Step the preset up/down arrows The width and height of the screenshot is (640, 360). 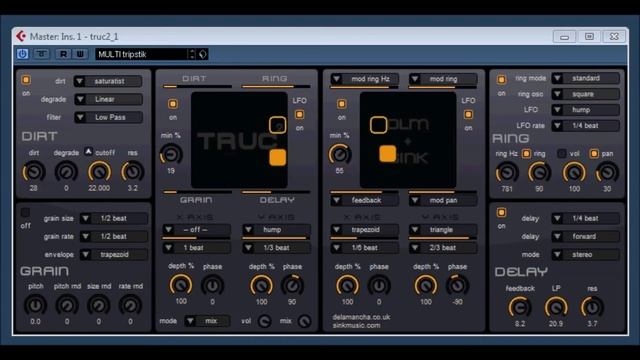192,54
